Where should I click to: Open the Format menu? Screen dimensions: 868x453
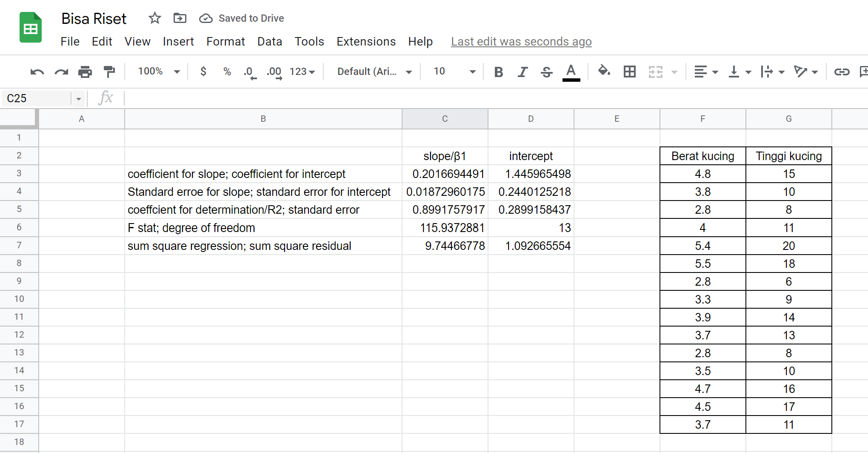coord(226,41)
